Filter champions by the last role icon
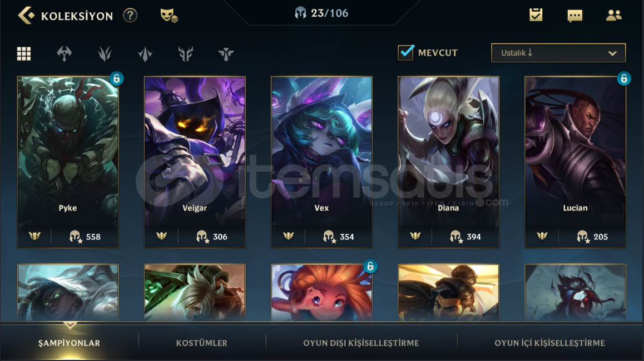644x361 pixels. pyautogui.click(x=226, y=54)
